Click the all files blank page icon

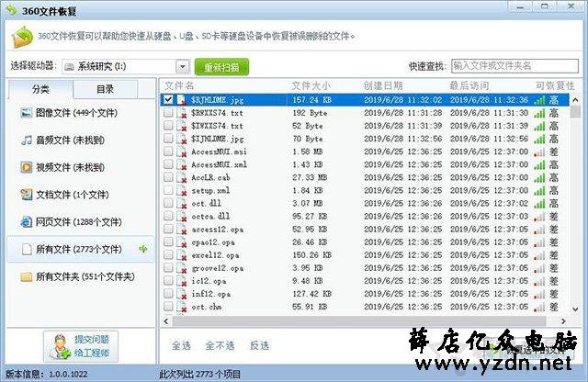click(x=27, y=249)
